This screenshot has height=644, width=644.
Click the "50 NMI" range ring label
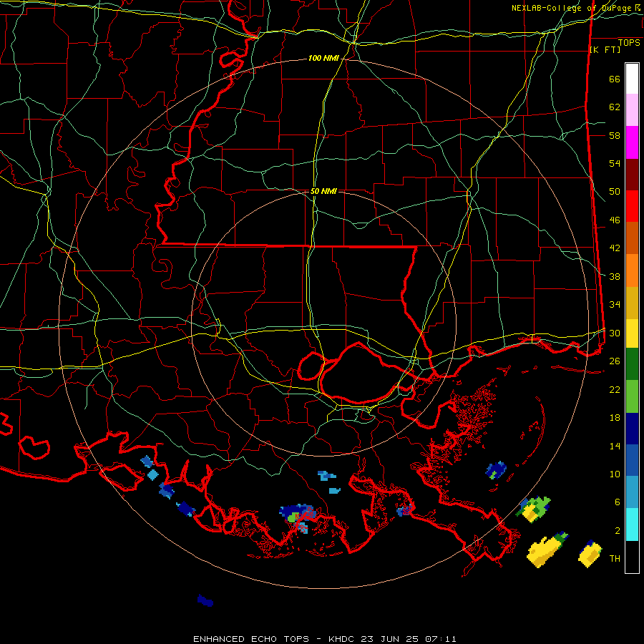click(x=323, y=191)
